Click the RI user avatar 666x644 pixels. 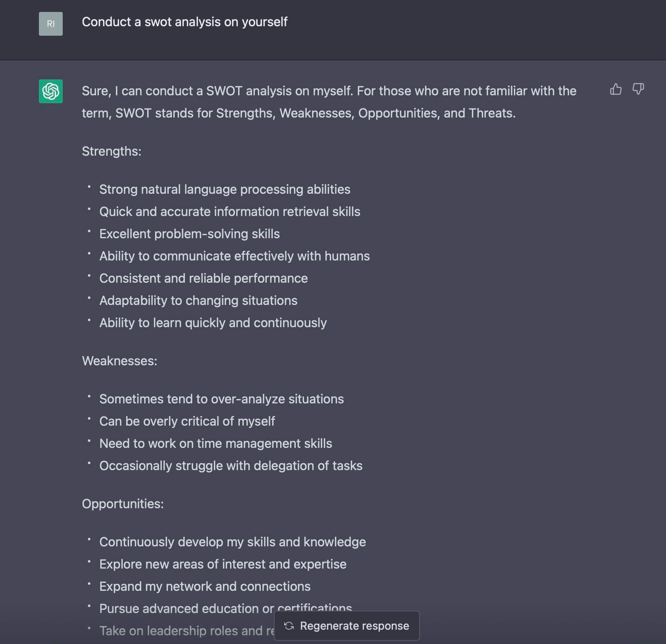pyautogui.click(x=50, y=24)
